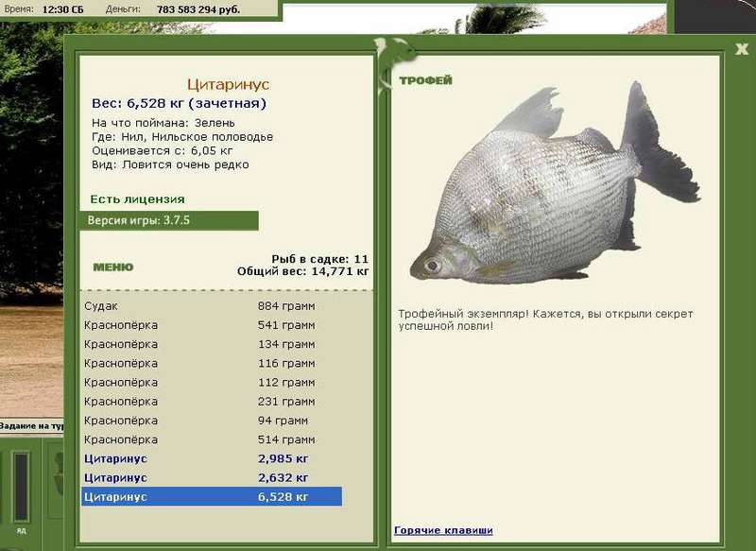Open the Горячие клавиши link
This screenshot has width=756, height=551.
click(443, 530)
